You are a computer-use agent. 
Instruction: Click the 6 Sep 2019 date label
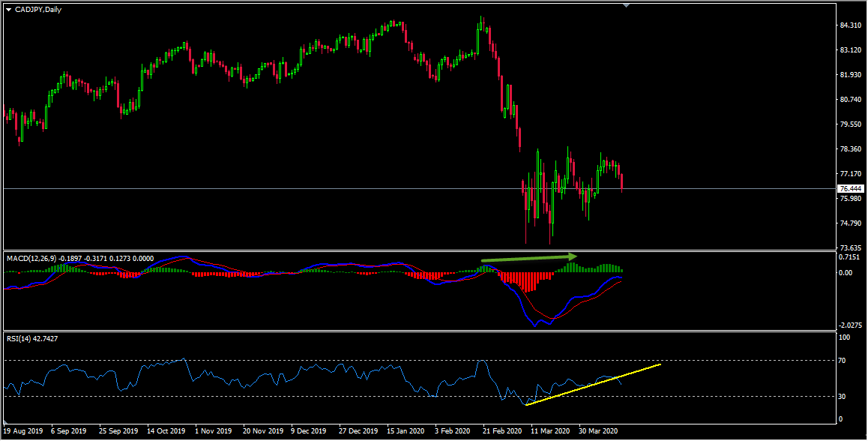tap(69, 430)
